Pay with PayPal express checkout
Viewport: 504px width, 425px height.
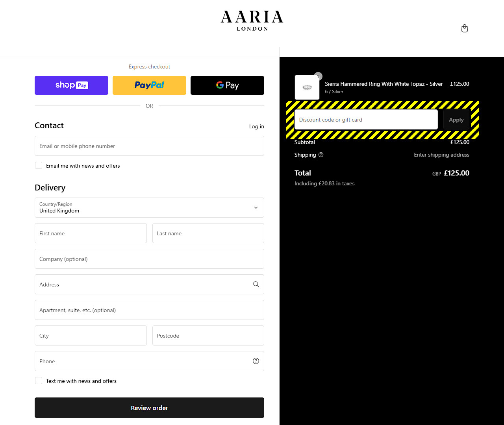click(149, 85)
